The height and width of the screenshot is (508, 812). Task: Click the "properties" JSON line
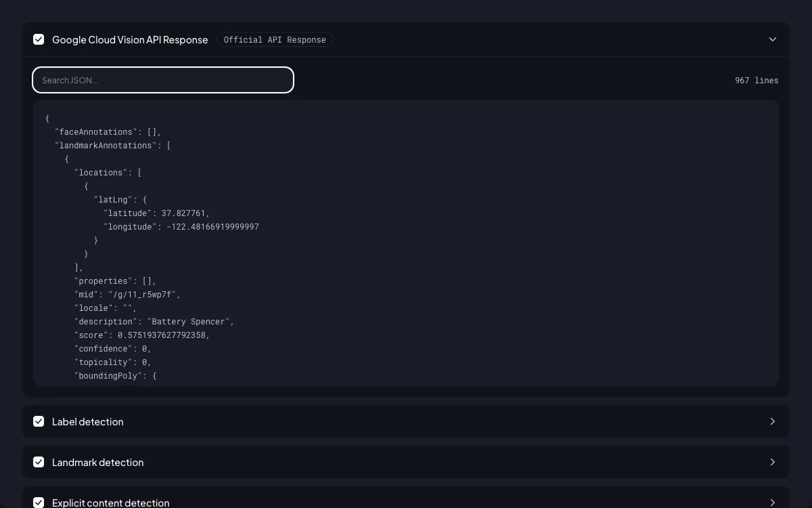(x=116, y=281)
